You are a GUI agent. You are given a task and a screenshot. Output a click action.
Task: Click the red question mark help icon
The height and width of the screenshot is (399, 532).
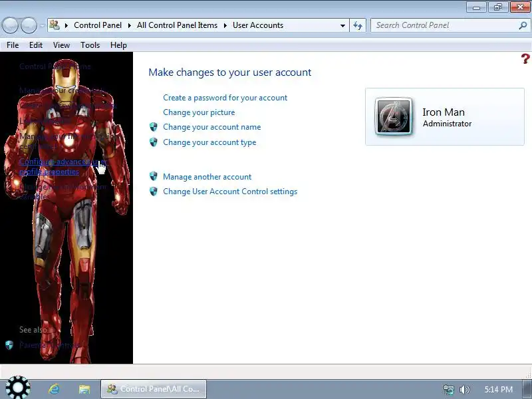(525, 59)
